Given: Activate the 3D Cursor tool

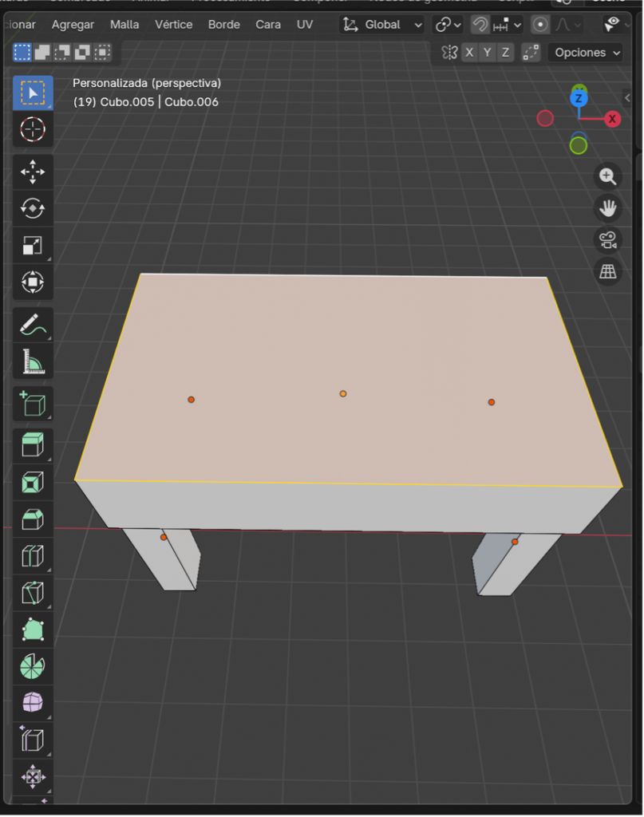Looking at the screenshot, I should (x=33, y=129).
